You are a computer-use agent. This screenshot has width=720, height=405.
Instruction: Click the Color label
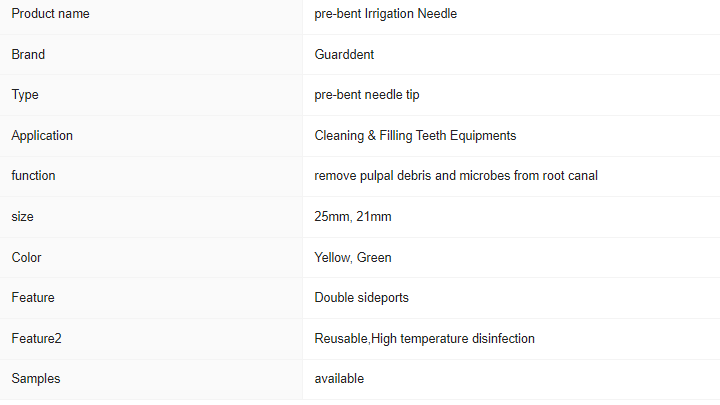[26, 258]
